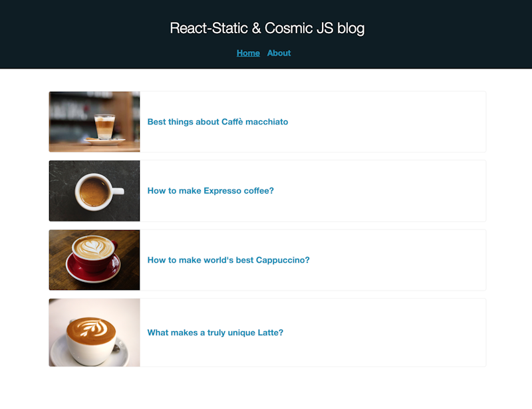Open "How to make world's best Cappuccino?" post
Image resolution: width=532 pixels, height=409 pixels.
(228, 260)
